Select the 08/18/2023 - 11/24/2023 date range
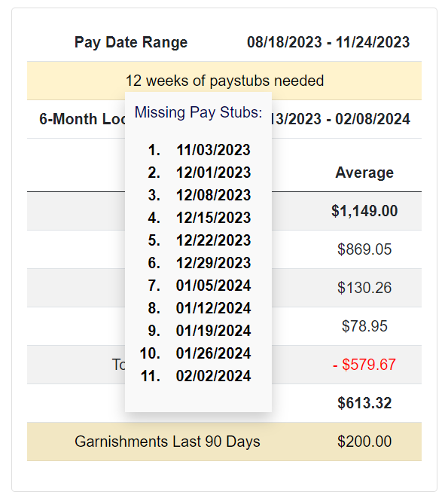 [328, 42]
